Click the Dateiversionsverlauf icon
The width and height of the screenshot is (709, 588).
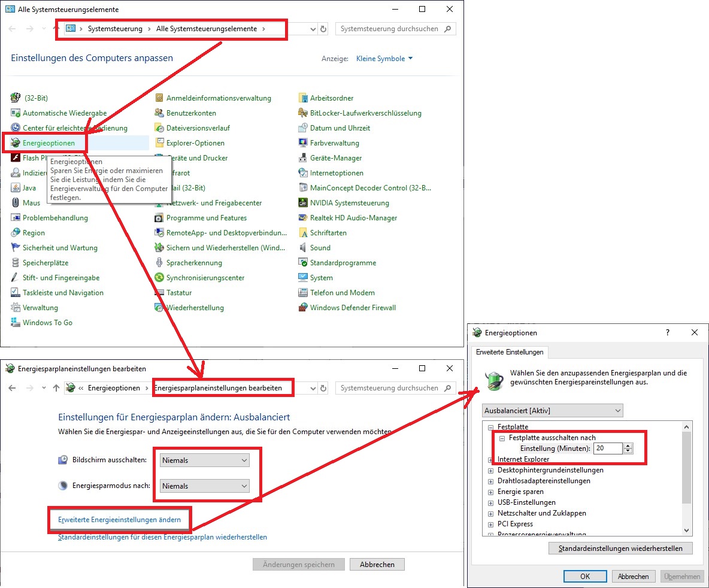tap(159, 128)
